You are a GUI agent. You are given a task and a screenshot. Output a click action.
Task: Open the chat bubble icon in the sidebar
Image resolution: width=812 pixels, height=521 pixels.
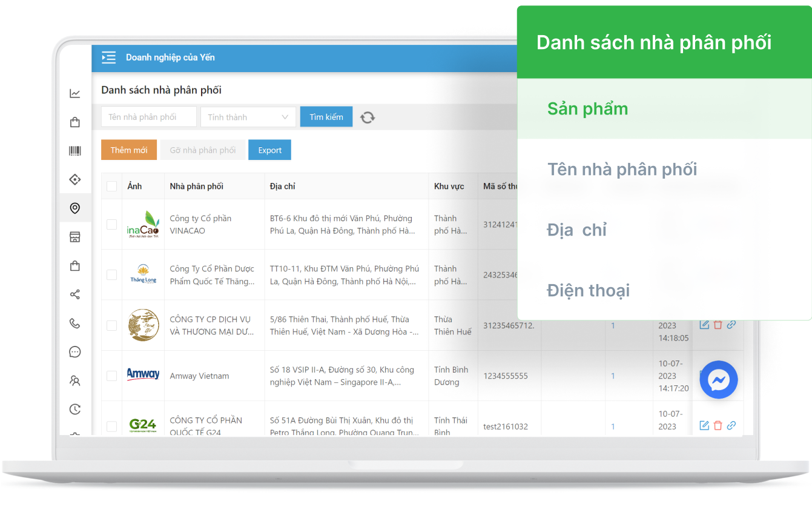[x=75, y=352]
